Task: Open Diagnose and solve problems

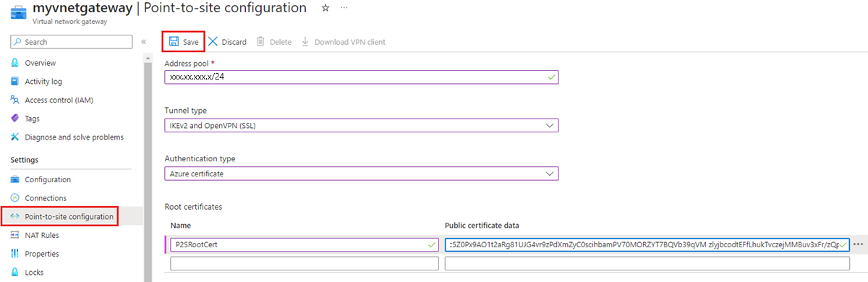Action: pos(74,137)
